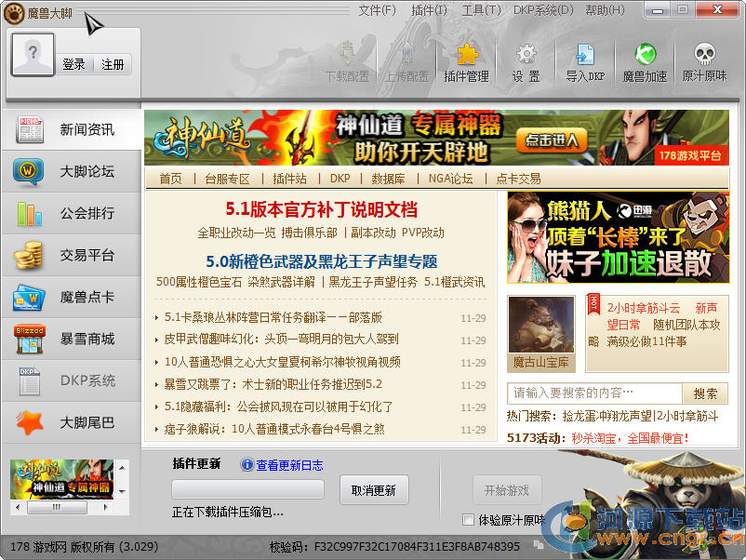This screenshot has height=560, width=746.
Task: Click the 开始游戏 start game button
Action: [507, 490]
